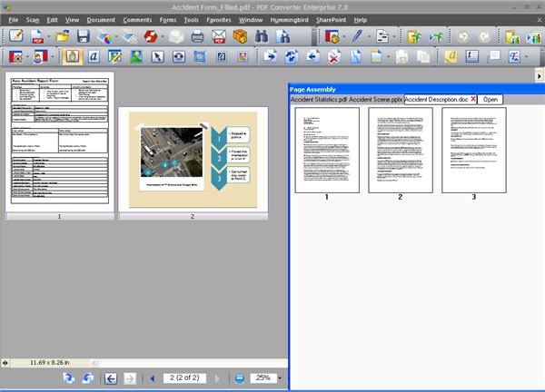545x392 pixels.
Task: Expand the 25% zoom level dropdown
Action: [x=280, y=377]
